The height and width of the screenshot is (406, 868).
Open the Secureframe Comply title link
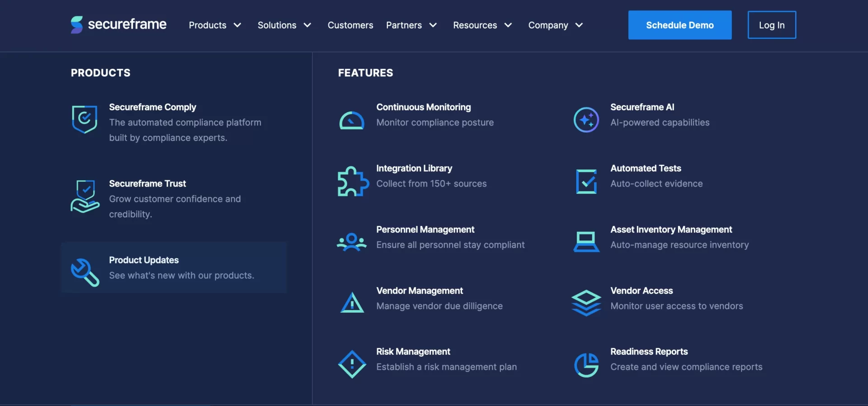click(152, 107)
